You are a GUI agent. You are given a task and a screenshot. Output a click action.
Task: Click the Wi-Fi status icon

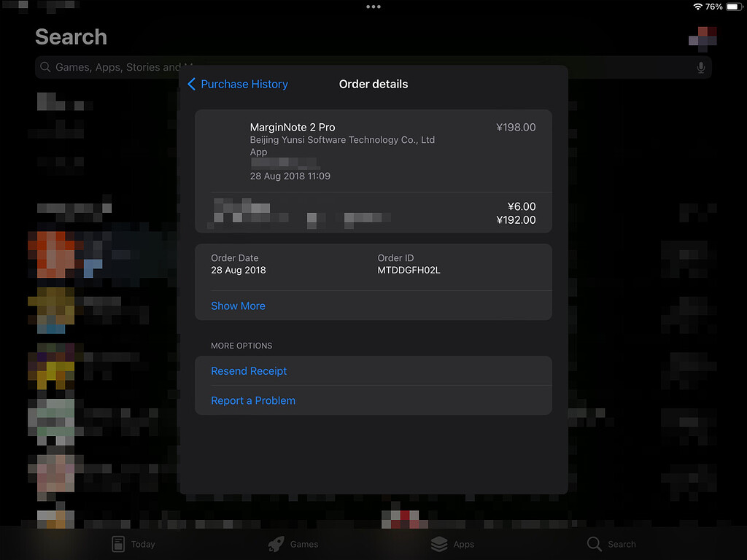(x=697, y=7)
